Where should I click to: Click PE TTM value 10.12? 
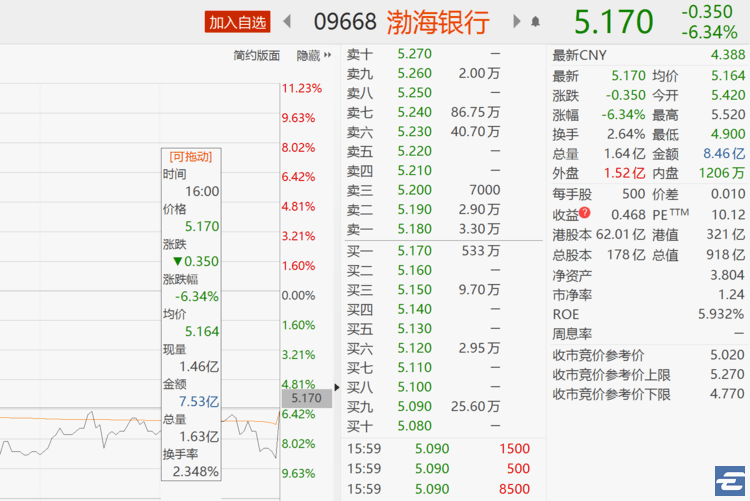[728, 214]
